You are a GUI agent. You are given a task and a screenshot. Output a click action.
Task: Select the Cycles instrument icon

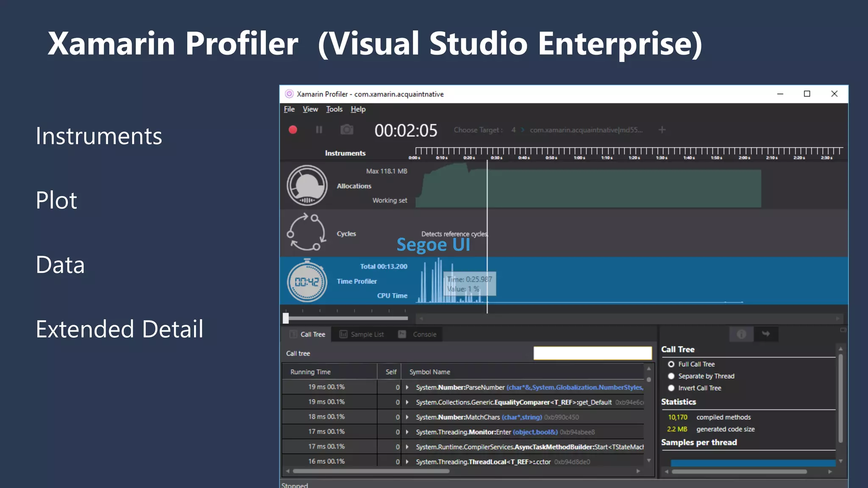pyautogui.click(x=307, y=232)
